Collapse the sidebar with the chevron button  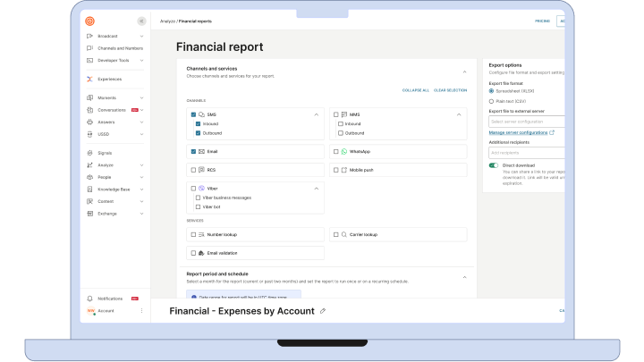point(140,21)
